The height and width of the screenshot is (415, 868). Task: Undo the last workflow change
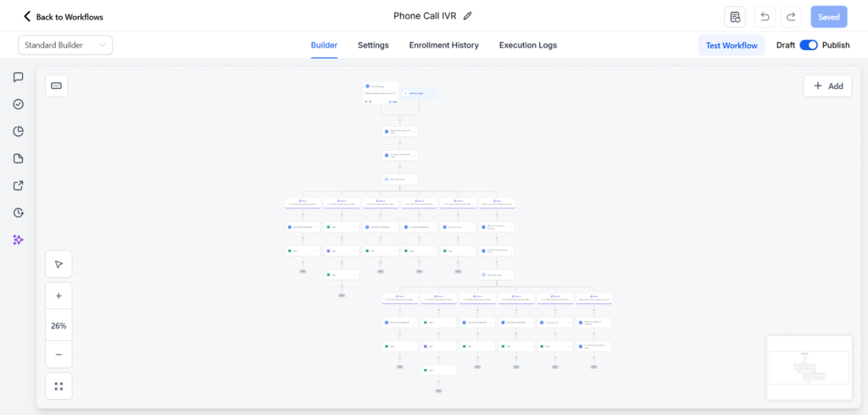pos(765,17)
